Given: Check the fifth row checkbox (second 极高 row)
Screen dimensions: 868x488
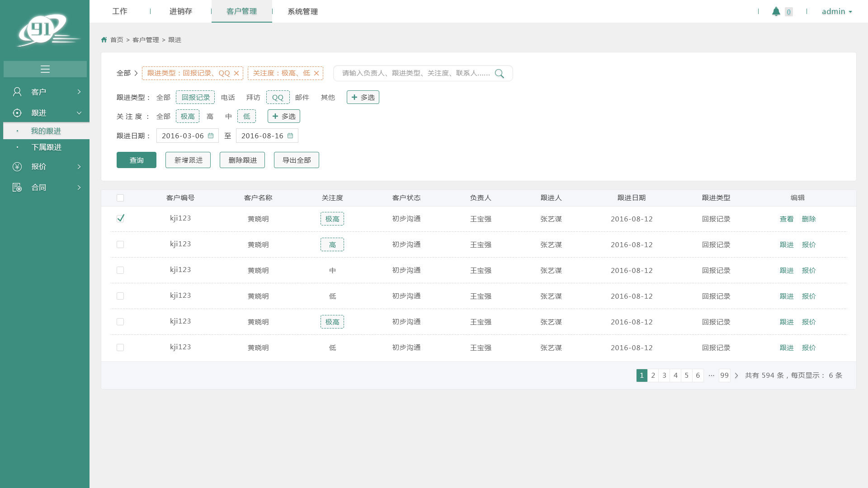Looking at the screenshot, I should coord(120,322).
